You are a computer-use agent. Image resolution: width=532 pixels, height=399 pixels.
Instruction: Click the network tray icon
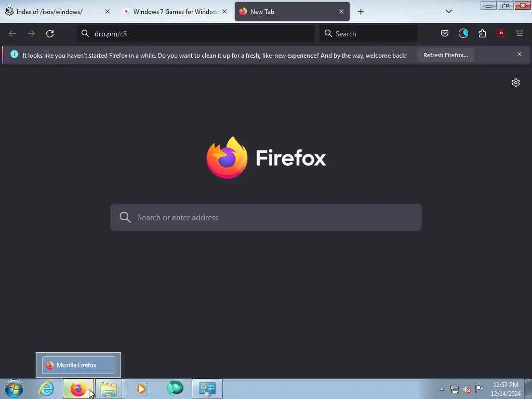pos(454,390)
